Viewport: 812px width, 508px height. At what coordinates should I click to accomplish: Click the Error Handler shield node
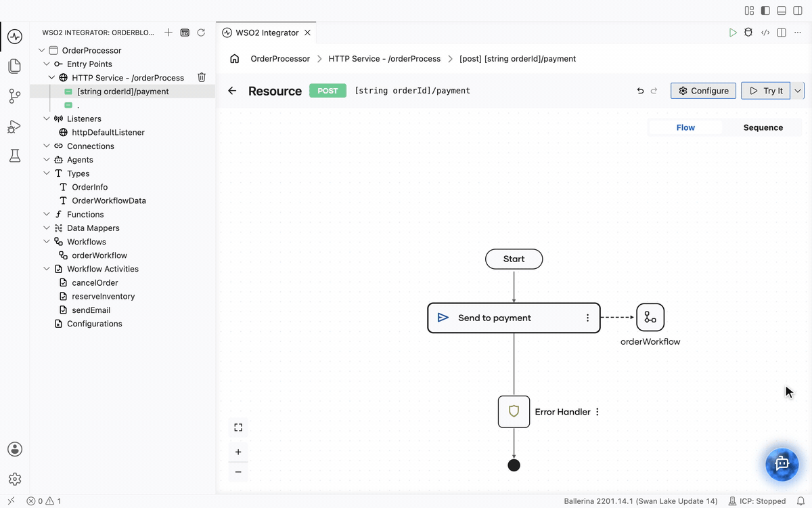pos(514,412)
